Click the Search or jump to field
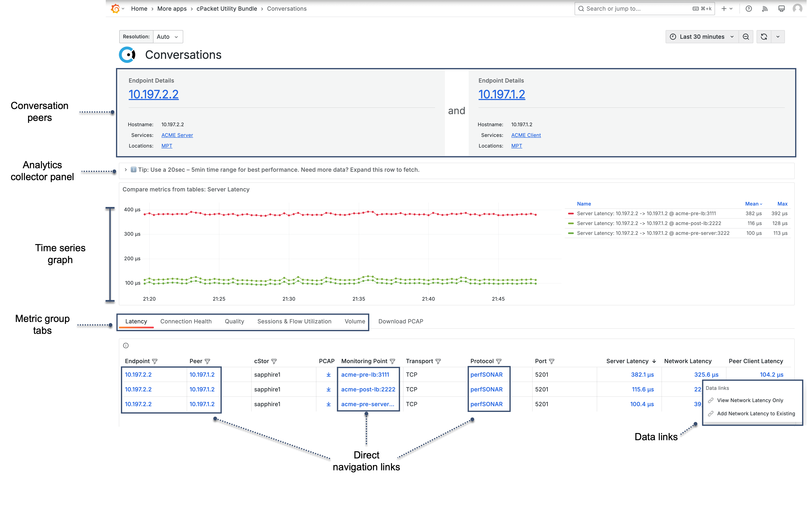 (x=644, y=9)
